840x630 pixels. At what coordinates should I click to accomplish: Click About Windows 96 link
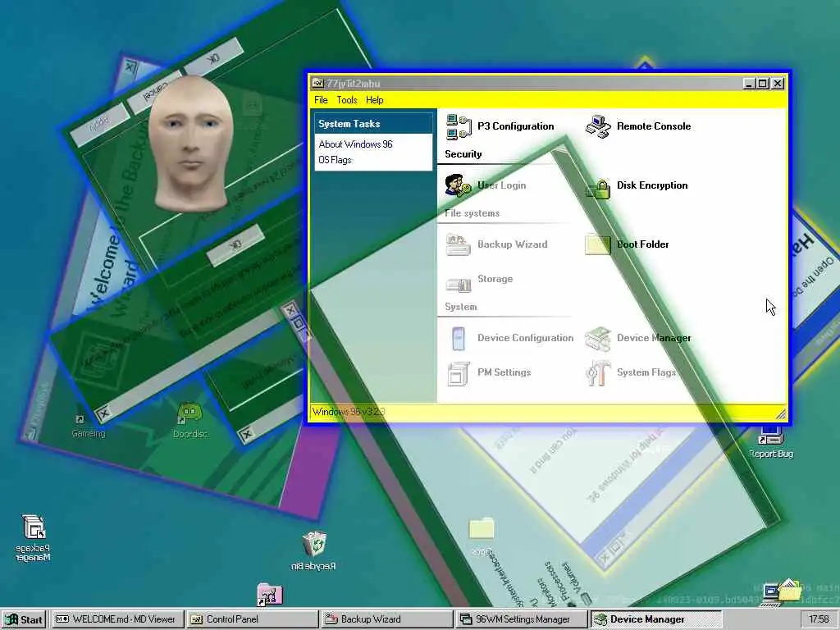pos(356,144)
